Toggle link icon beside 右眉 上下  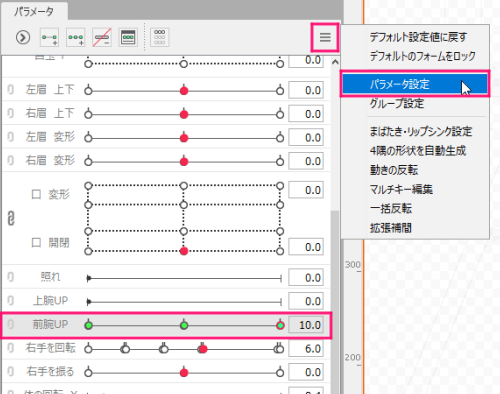coord(11,113)
